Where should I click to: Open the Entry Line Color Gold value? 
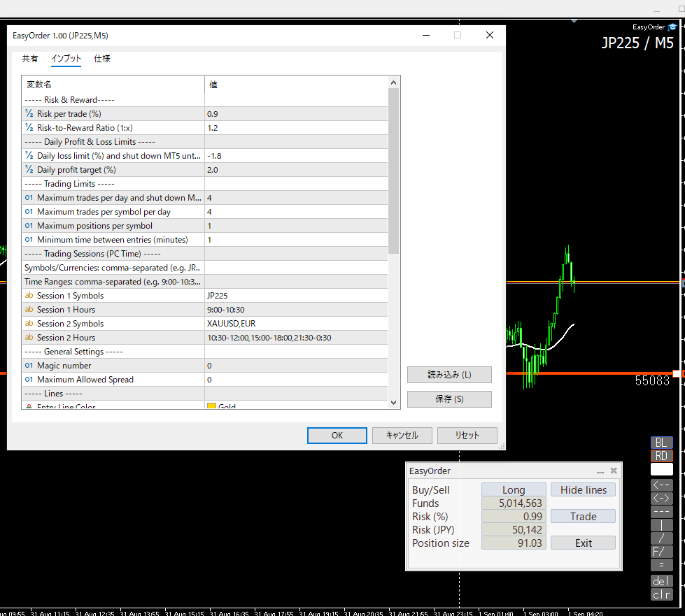297,406
